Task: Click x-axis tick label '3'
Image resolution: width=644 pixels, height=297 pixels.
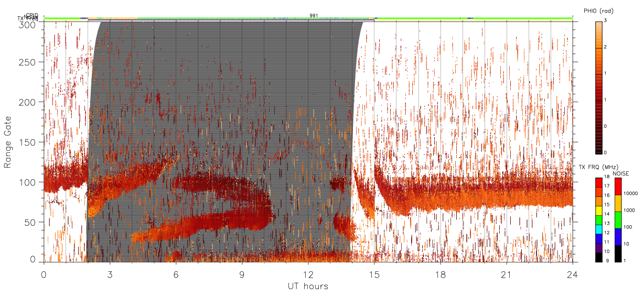Action: (x=110, y=275)
